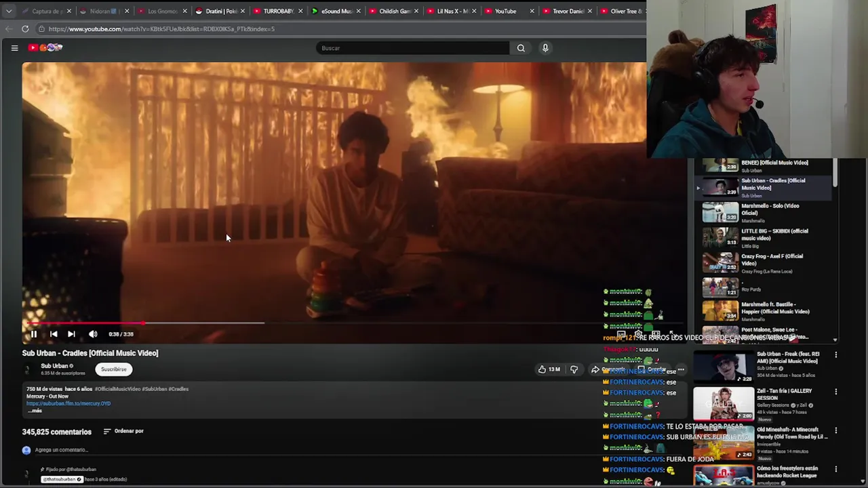Open the YouTube hamburger guide menu
Screen dimensions: 868x488
tap(14, 47)
